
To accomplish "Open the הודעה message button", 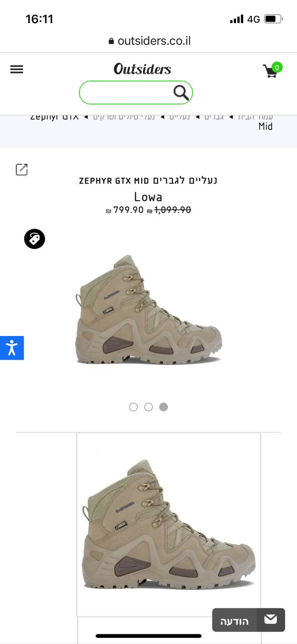I will [248, 620].
